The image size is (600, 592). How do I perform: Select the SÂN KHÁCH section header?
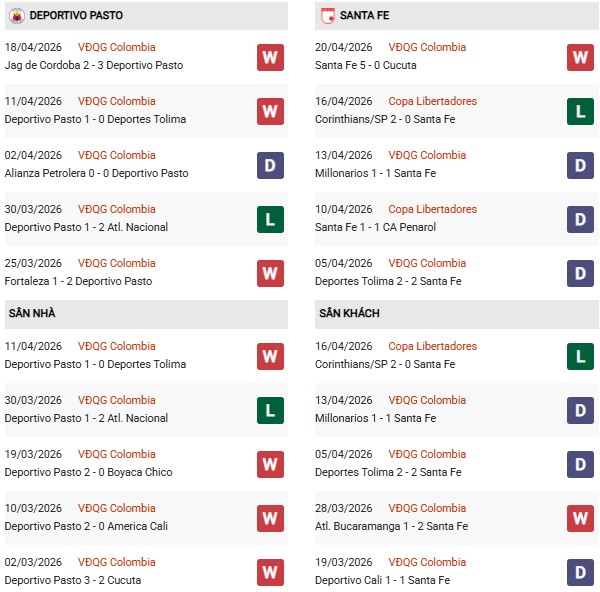pyautogui.click(x=347, y=314)
